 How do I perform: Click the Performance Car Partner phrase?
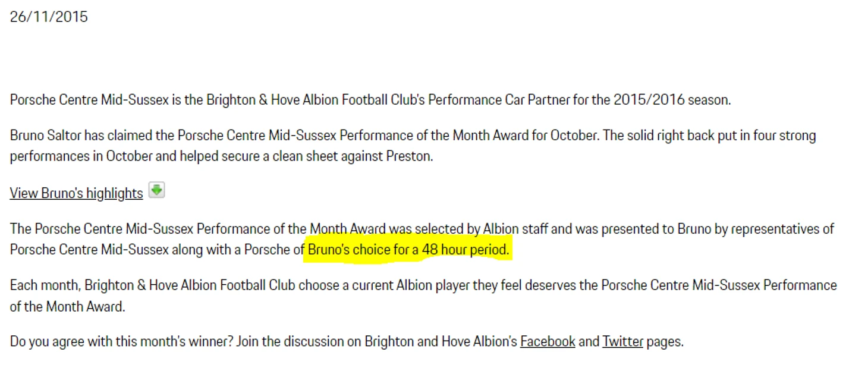(499, 100)
